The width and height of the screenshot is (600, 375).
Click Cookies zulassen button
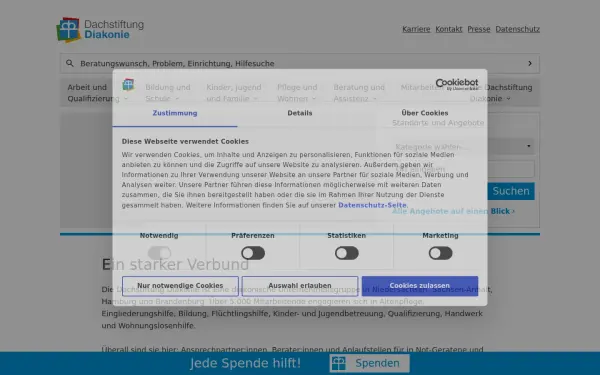click(420, 286)
